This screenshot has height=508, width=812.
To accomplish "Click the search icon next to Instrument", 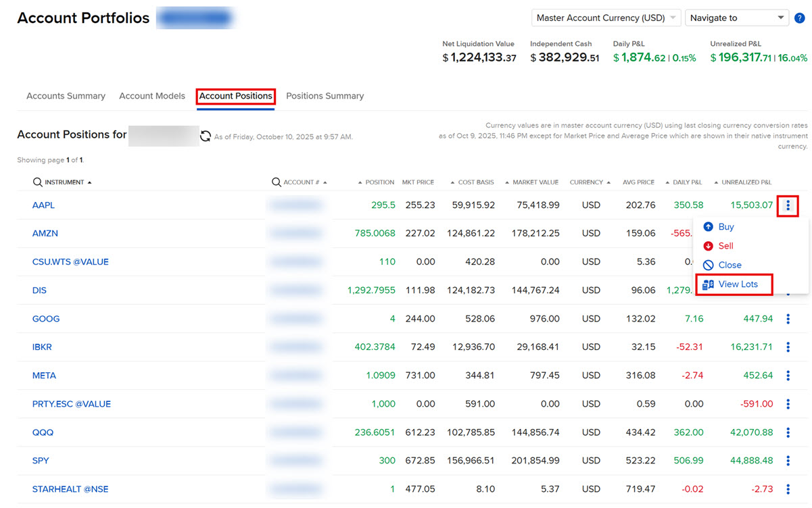I will (37, 182).
